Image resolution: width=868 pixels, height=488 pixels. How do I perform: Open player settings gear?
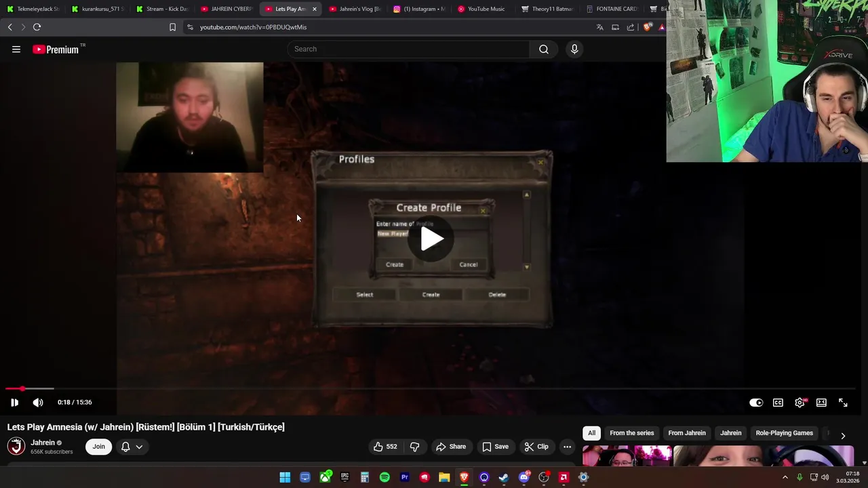(800, 403)
